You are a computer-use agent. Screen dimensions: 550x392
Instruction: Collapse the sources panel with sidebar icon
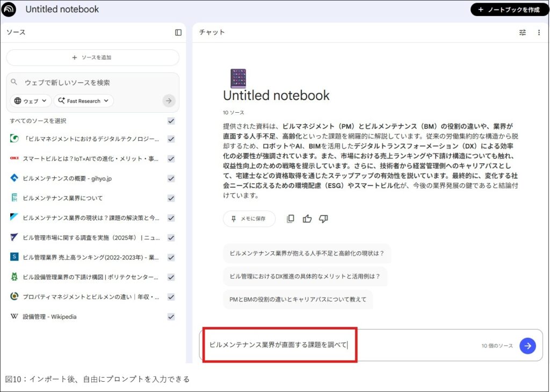178,32
